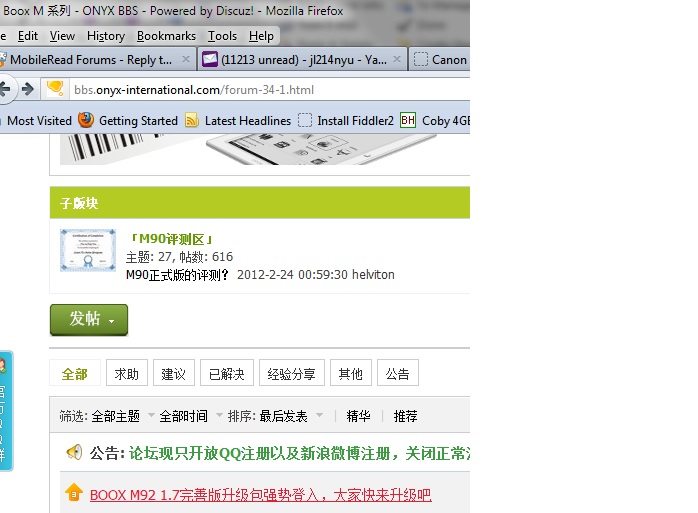Switch to the Canon tab
The image size is (698, 513).
coord(440,60)
